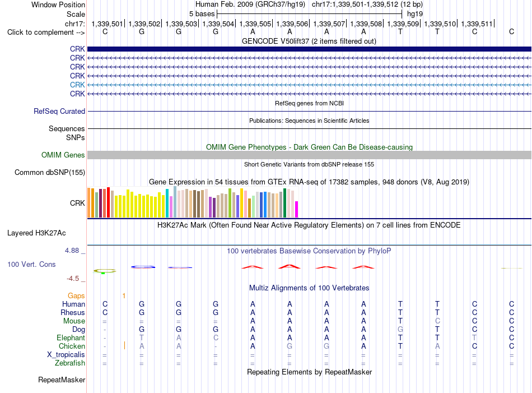
Task: Select the Zebrafish alignment row label
Action: tap(70, 363)
